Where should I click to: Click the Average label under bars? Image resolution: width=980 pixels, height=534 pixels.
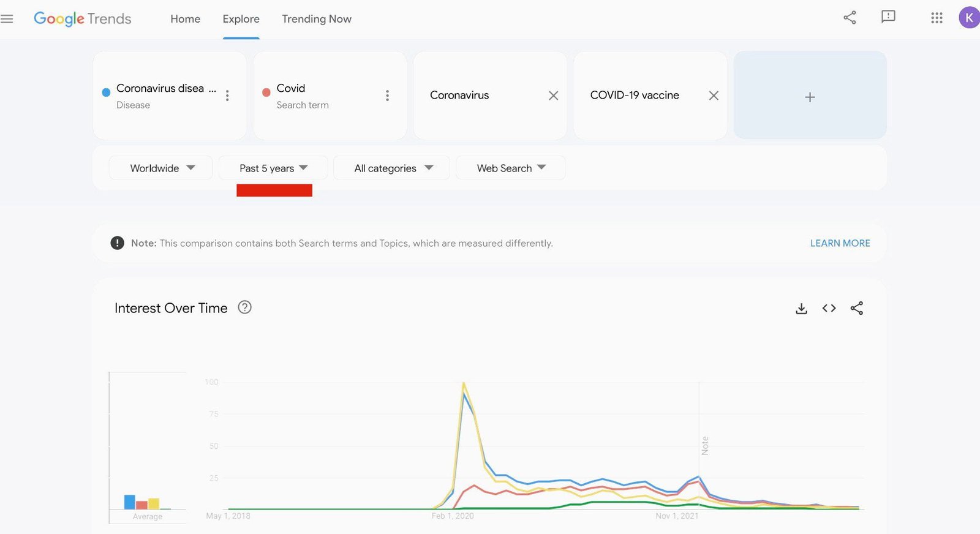[148, 516]
